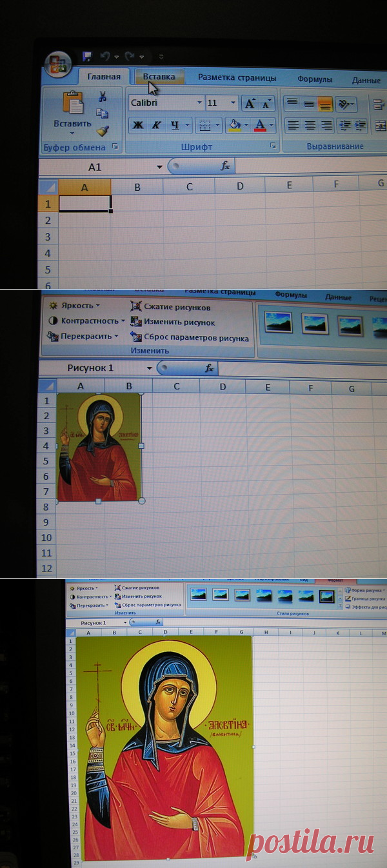Click the Cut scissors icon

pyautogui.click(x=102, y=97)
